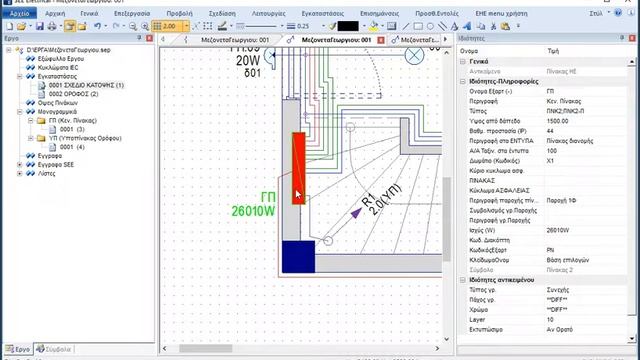The height and width of the screenshot is (360, 640).
Task: Open the line type dropdown
Action: pyautogui.click(x=282, y=27)
